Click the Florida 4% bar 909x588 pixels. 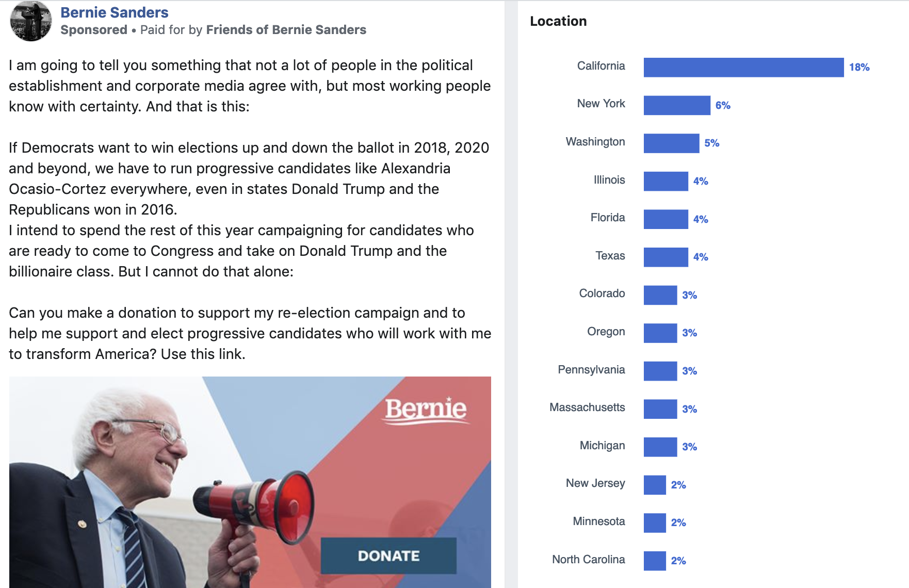(x=665, y=219)
